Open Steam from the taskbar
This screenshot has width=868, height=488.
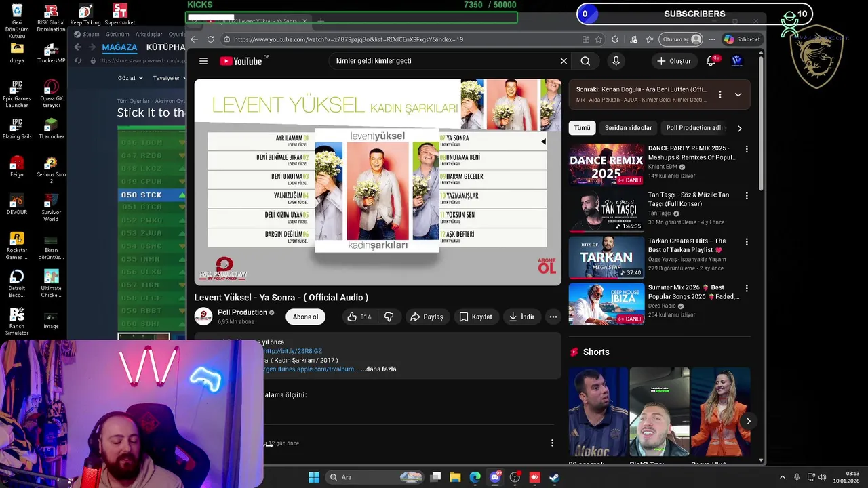coord(554,477)
